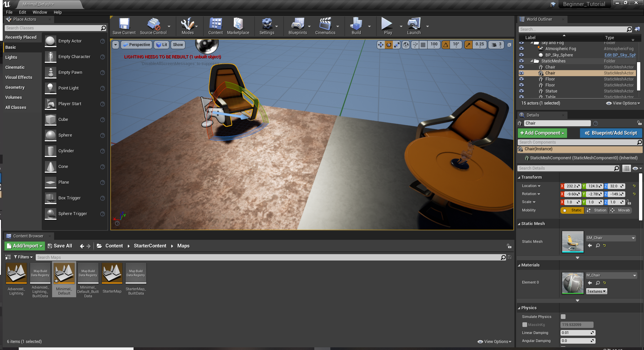The width and height of the screenshot is (644, 350).
Task: Maximize or restore the viewport
Action: [509, 45]
